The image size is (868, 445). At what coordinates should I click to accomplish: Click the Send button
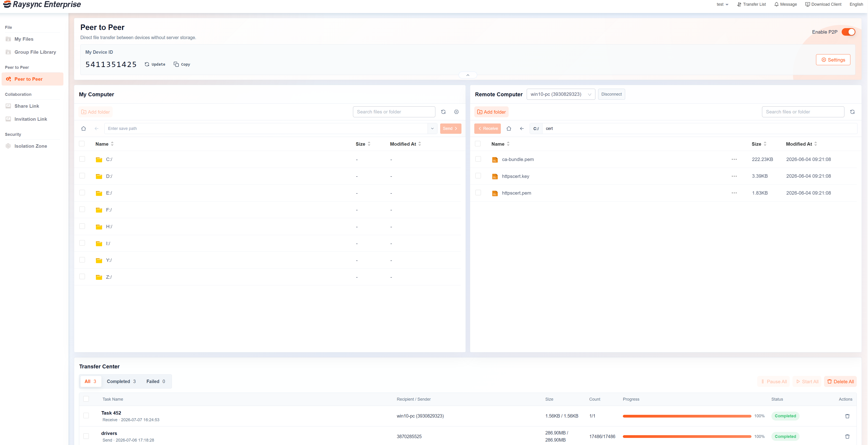tap(450, 129)
